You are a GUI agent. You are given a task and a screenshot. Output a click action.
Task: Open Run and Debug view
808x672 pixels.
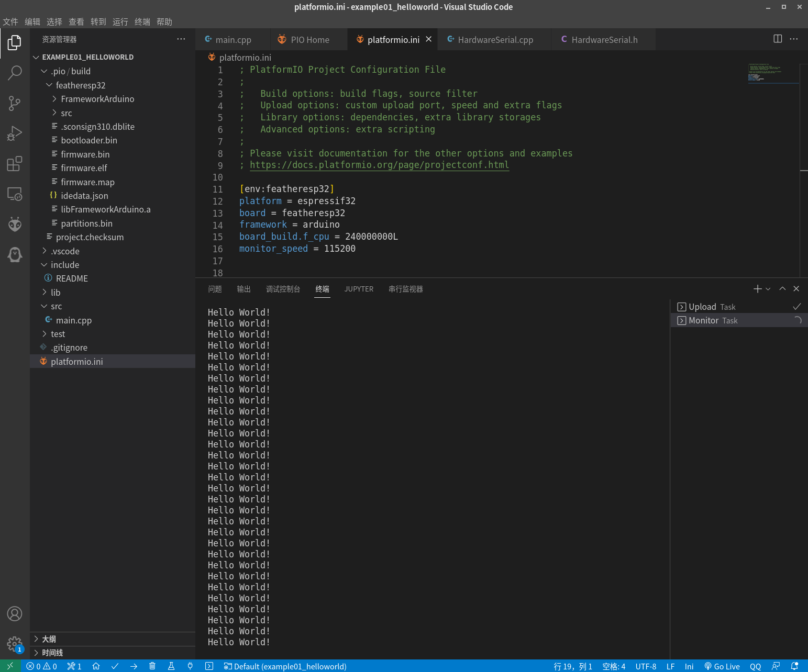click(x=15, y=133)
